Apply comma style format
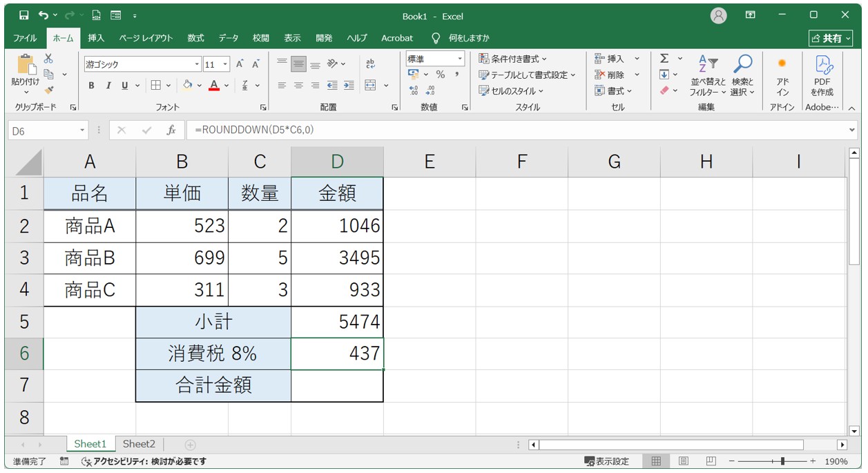 pos(456,75)
